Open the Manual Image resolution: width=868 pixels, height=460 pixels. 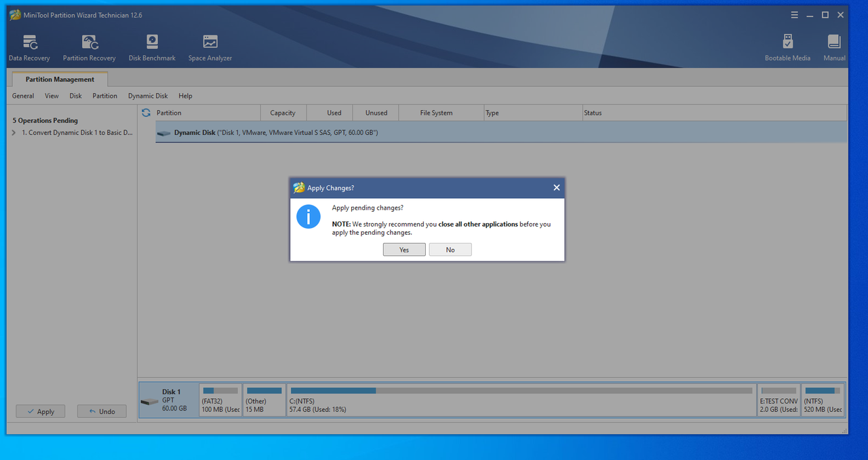pyautogui.click(x=834, y=48)
